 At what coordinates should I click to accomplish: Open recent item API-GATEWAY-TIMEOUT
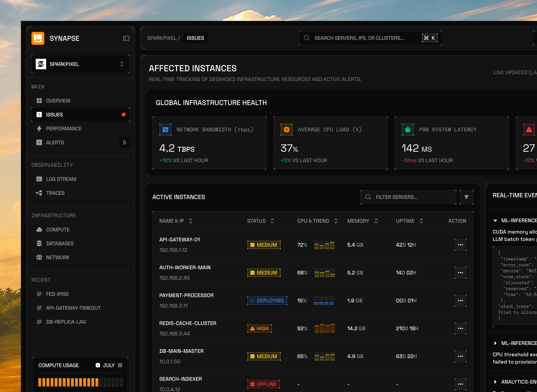coord(80,308)
